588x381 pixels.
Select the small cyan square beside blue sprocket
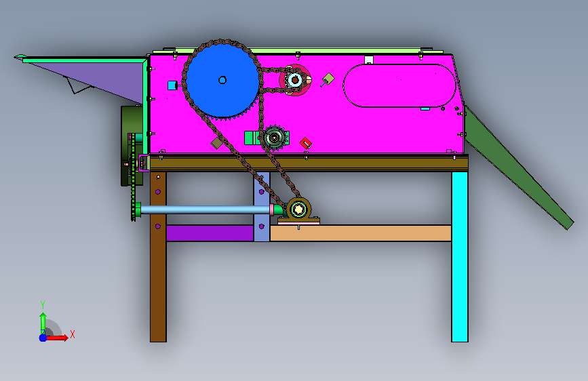pos(172,85)
